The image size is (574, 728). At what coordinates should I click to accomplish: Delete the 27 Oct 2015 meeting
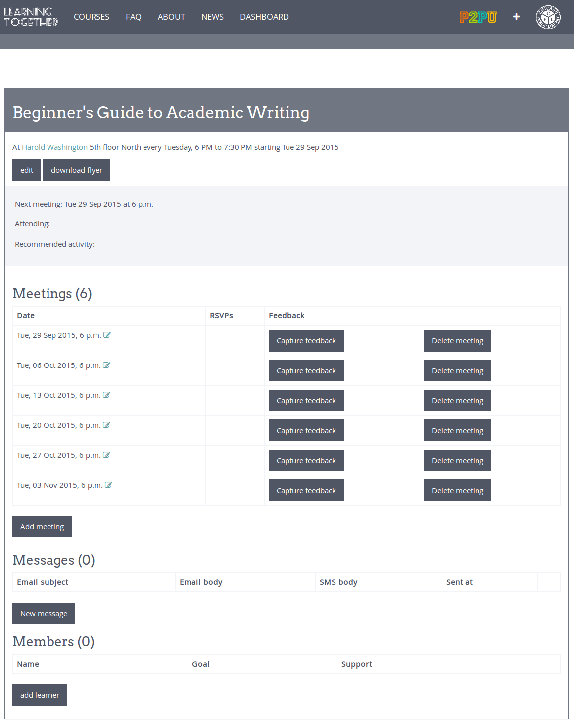pos(458,461)
